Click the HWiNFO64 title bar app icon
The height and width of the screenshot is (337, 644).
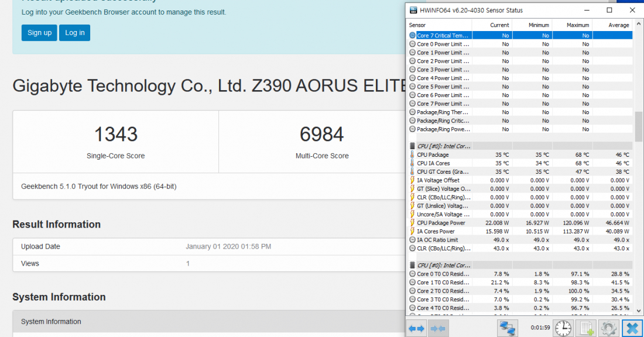[413, 11]
